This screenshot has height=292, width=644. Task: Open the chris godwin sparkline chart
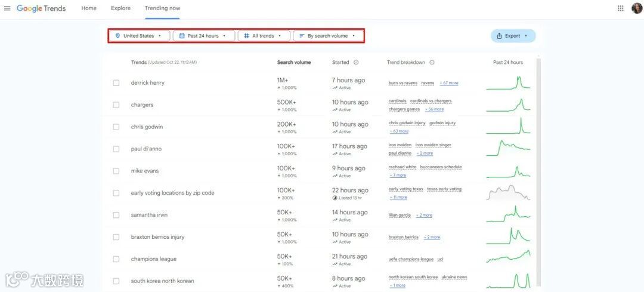pos(508,125)
